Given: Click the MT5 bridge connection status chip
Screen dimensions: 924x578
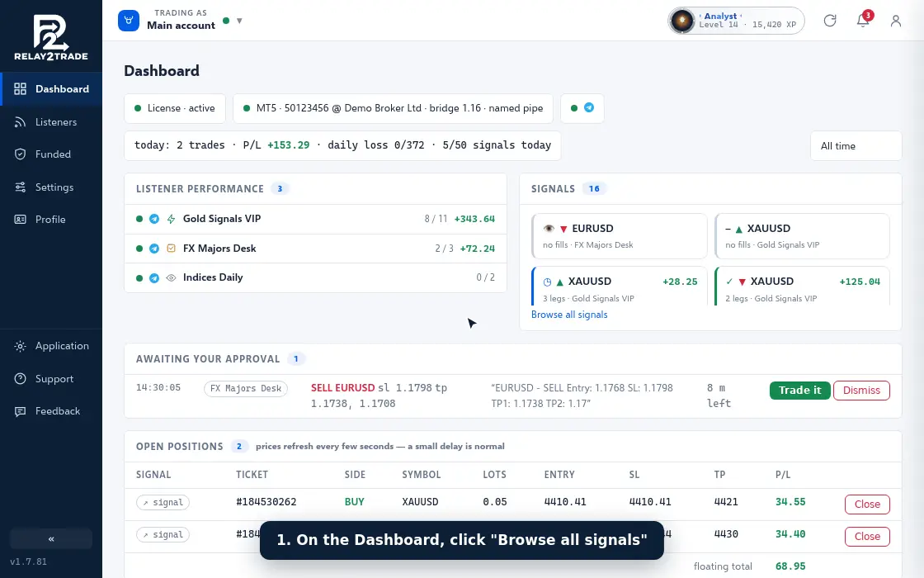Looking at the screenshot, I should (393, 108).
